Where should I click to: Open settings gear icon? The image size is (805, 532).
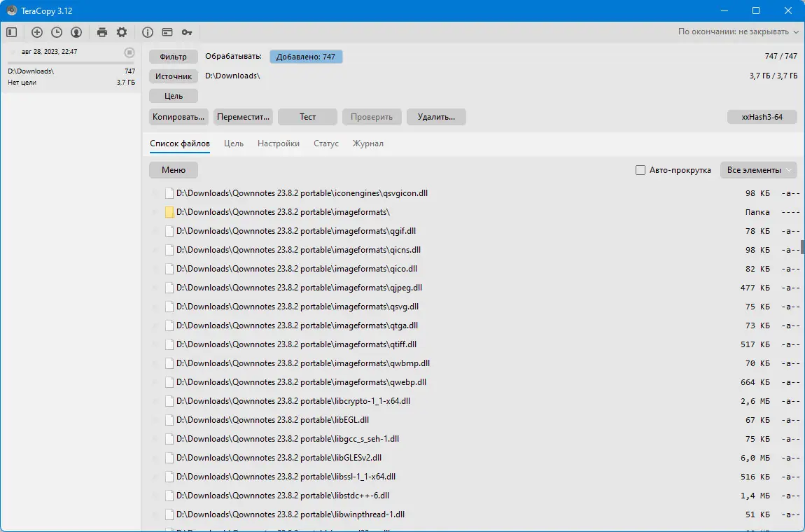(x=122, y=32)
